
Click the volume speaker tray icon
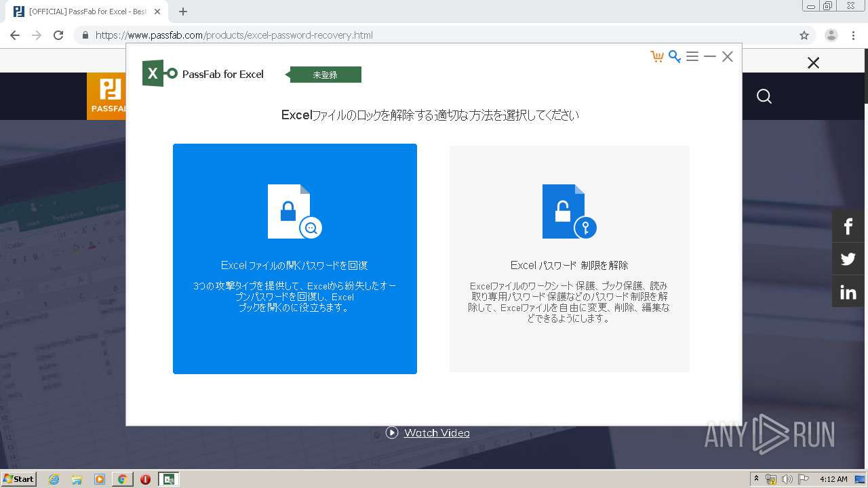(787, 479)
